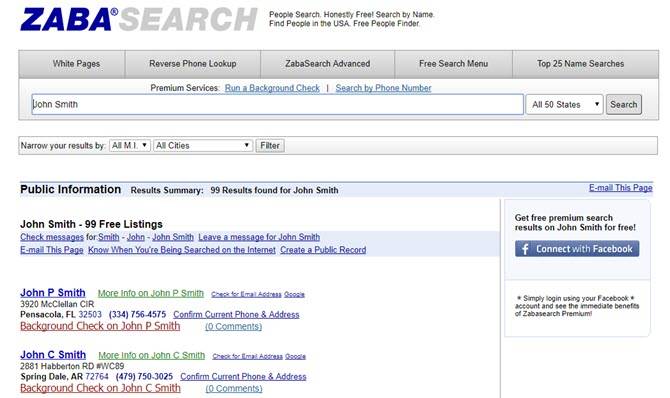This screenshot has height=398, width=670.
Task: Click zip code 72764 link
Action: pyautogui.click(x=97, y=376)
